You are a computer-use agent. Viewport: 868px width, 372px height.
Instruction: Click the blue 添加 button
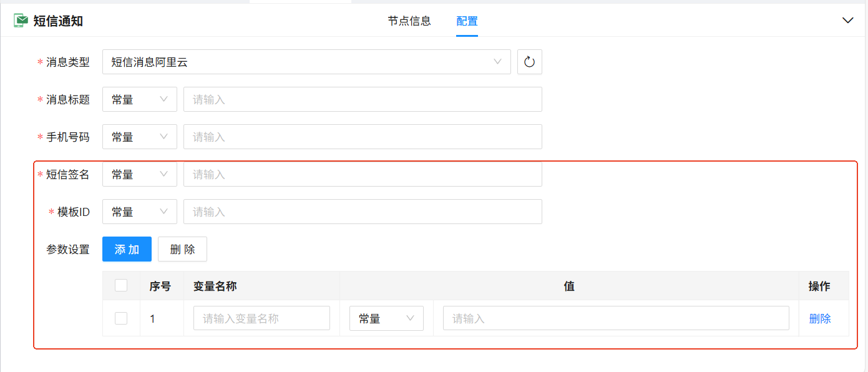(x=127, y=249)
